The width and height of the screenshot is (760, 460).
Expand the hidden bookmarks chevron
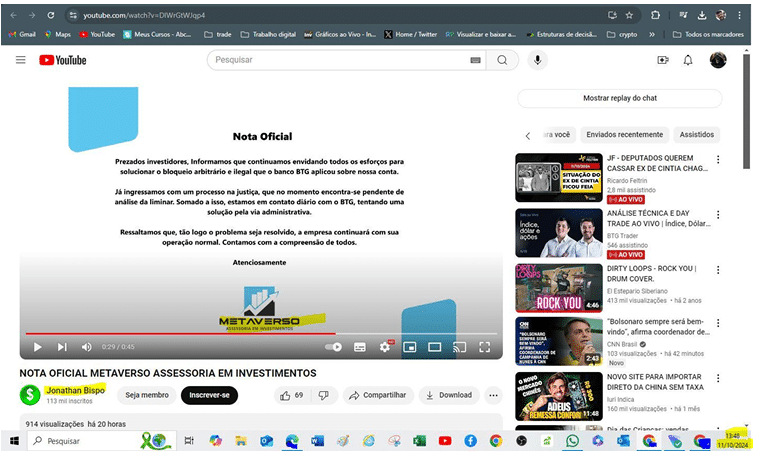(652, 34)
